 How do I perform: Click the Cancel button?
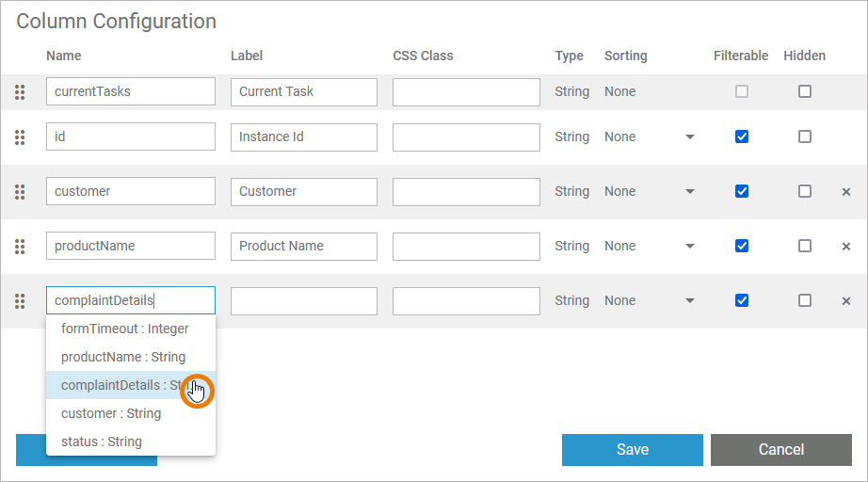click(x=780, y=450)
